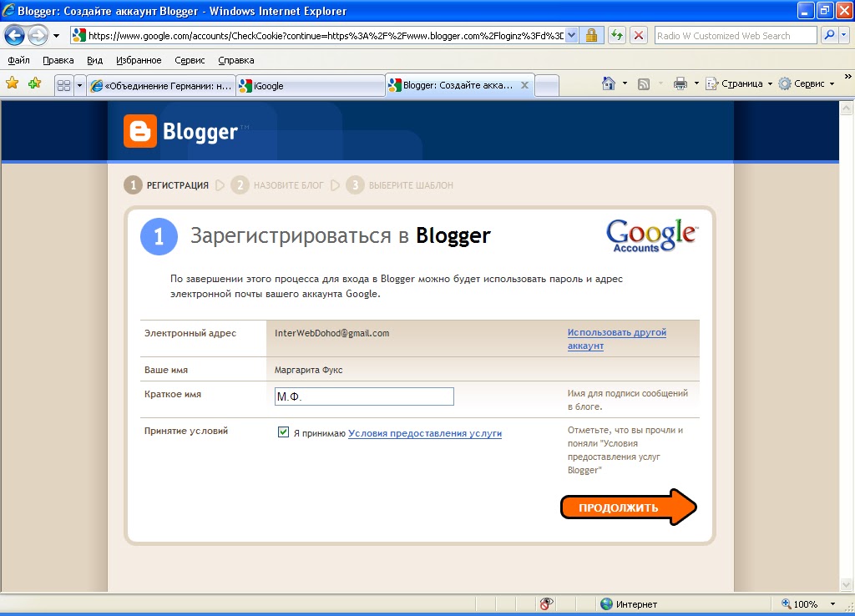Select the Blogger: Создайте акка... tab

tap(460, 85)
